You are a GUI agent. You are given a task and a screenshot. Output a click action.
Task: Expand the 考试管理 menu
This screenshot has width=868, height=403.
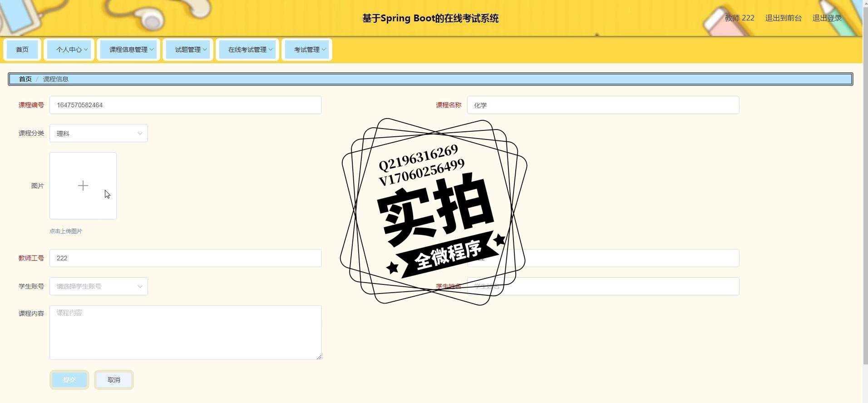coord(307,50)
